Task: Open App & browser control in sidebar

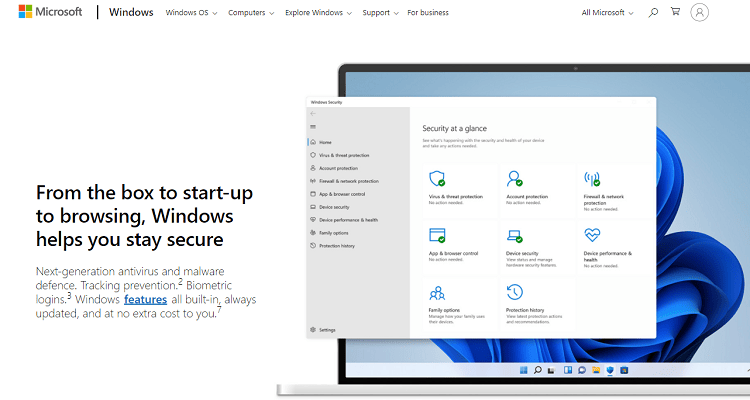Action: (338, 194)
